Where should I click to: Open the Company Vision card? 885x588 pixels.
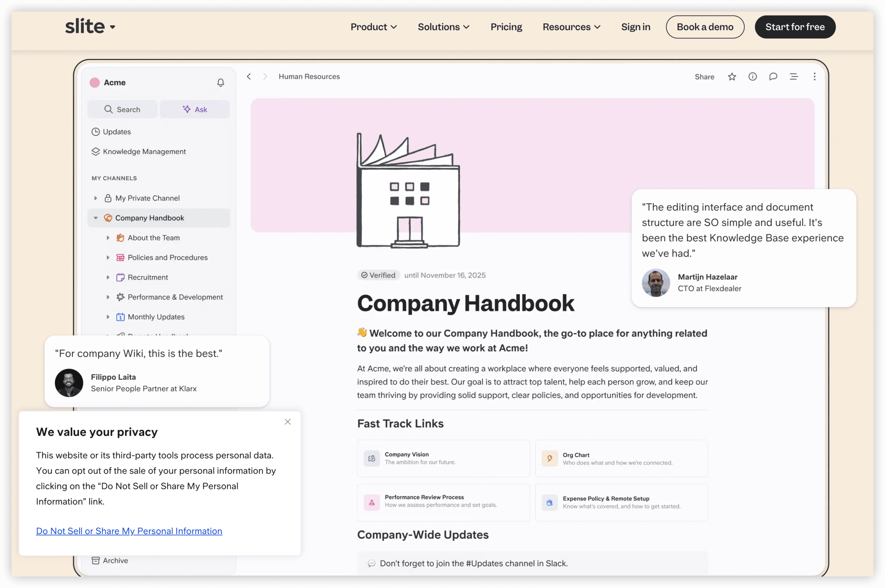(443, 458)
